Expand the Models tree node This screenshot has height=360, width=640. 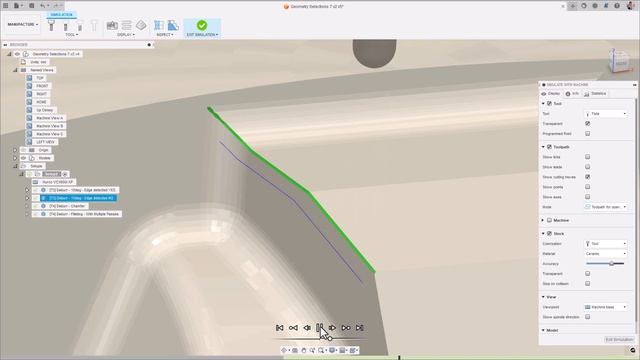(15, 158)
